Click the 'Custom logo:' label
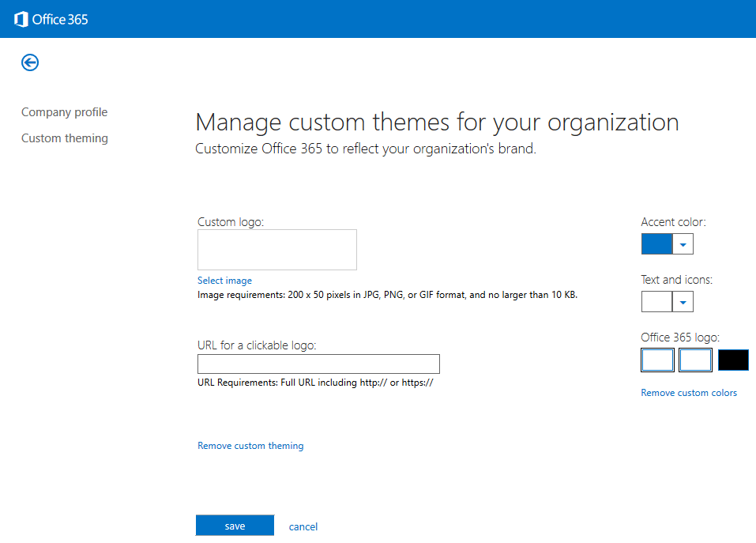Image resolution: width=756 pixels, height=543 pixels. click(x=231, y=222)
